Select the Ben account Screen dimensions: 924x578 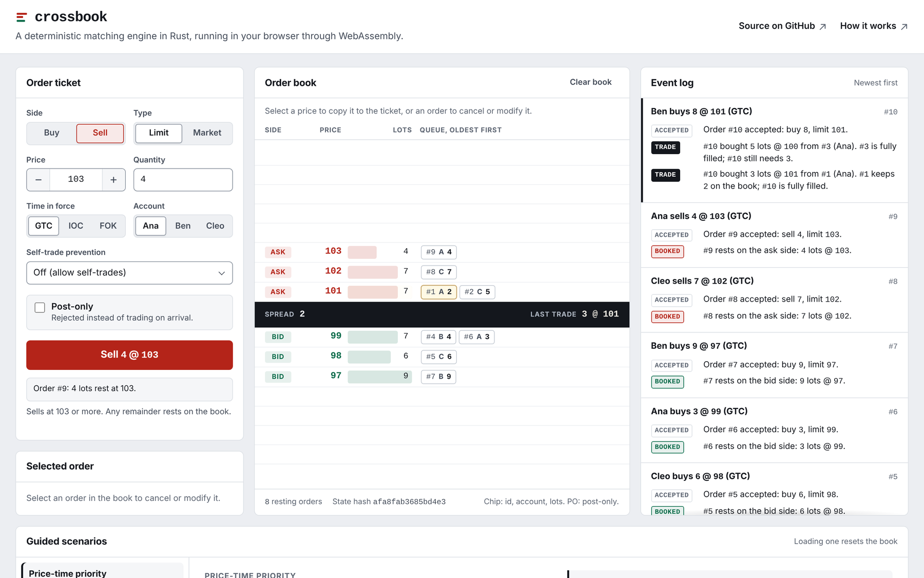(x=183, y=226)
